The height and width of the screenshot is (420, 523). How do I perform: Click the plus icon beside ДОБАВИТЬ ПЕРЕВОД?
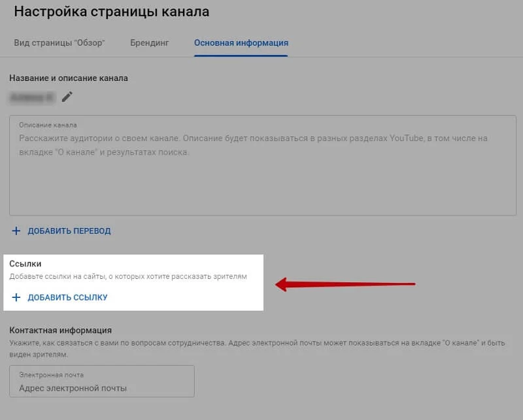(17, 231)
